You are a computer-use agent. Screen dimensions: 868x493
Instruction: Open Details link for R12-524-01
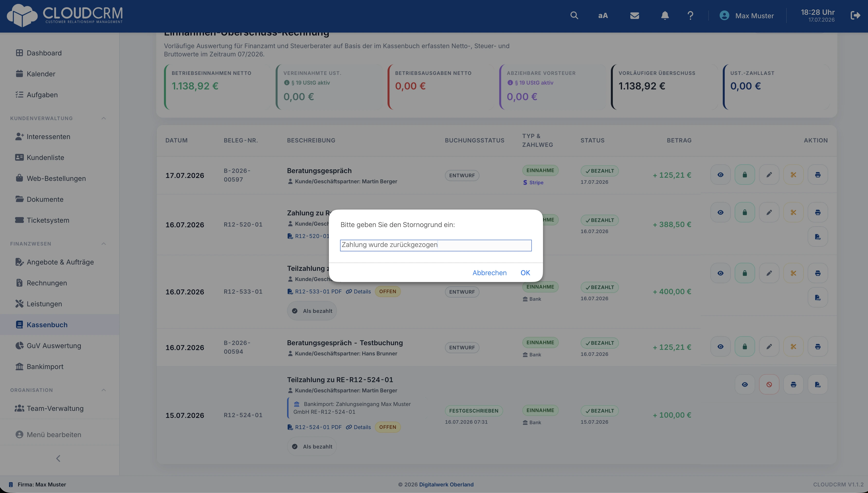[358, 427]
